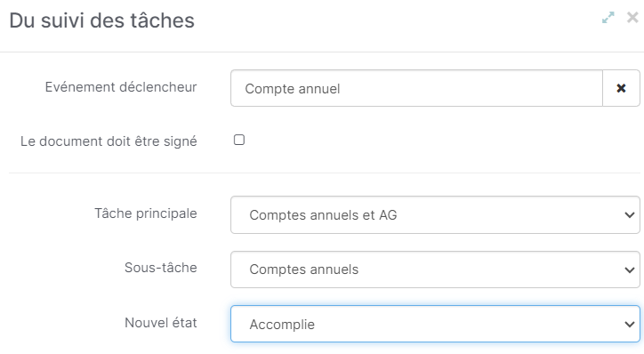Select the 'Comptes annuels et AG' value

(323, 215)
